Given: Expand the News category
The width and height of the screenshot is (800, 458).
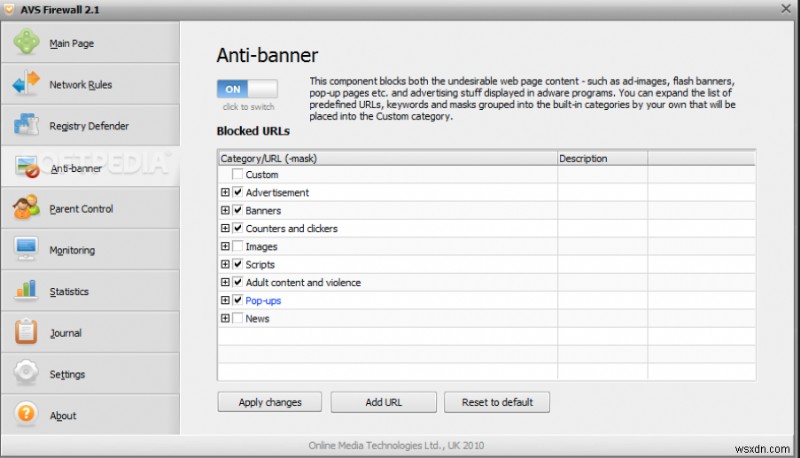Looking at the screenshot, I should (x=225, y=318).
